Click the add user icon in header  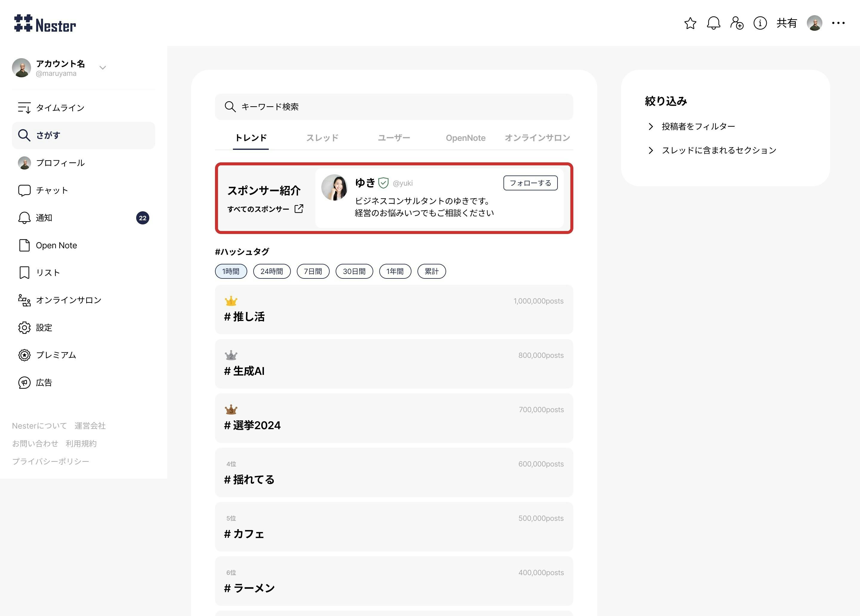736,23
